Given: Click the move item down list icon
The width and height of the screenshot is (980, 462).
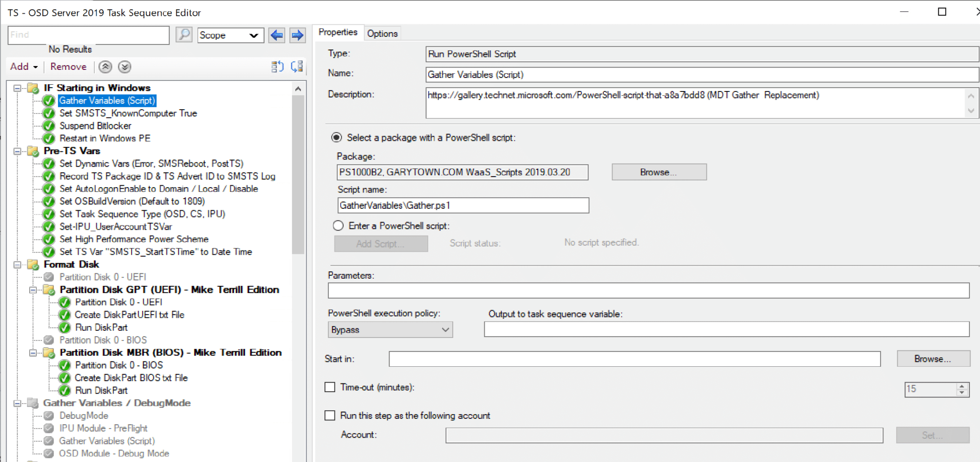Looking at the screenshot, I should [x=296, y=67].
